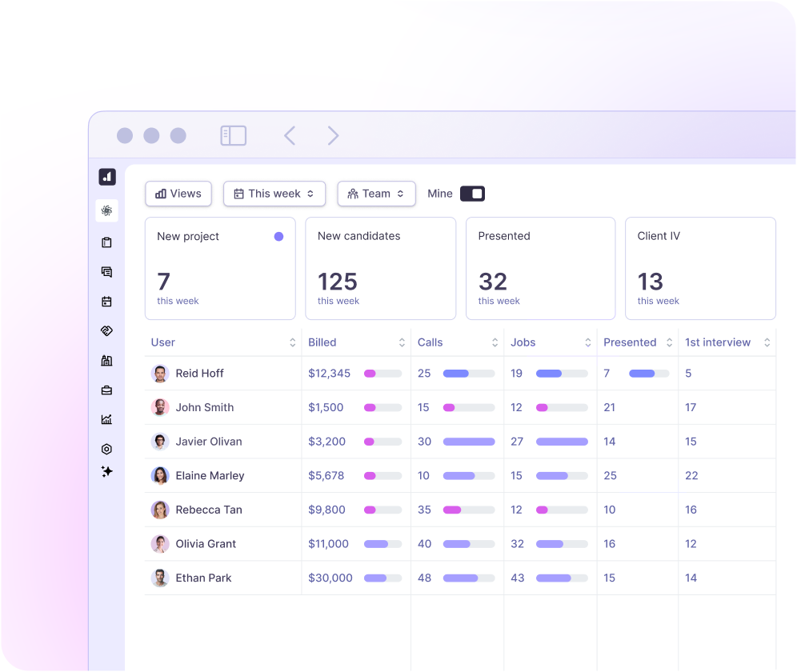
Task: Open the hexagon settings sidebar icon
Action: point(106,449)
